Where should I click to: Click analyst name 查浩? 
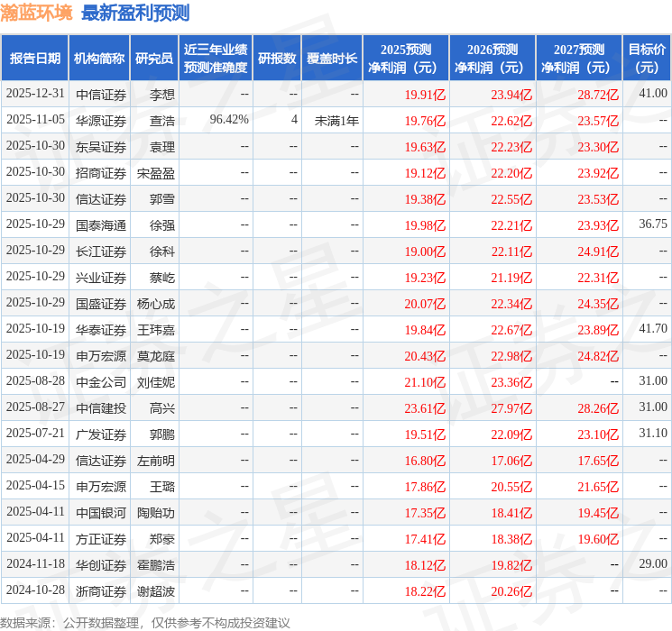[x=162, y=121]
